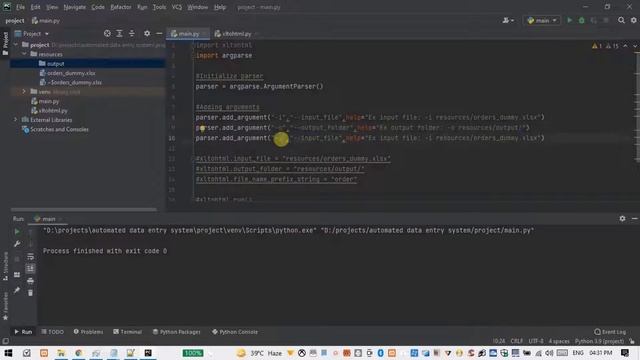Collapse the resources folder
This screenshot has height=360, width=640.
tap(24, 54)
